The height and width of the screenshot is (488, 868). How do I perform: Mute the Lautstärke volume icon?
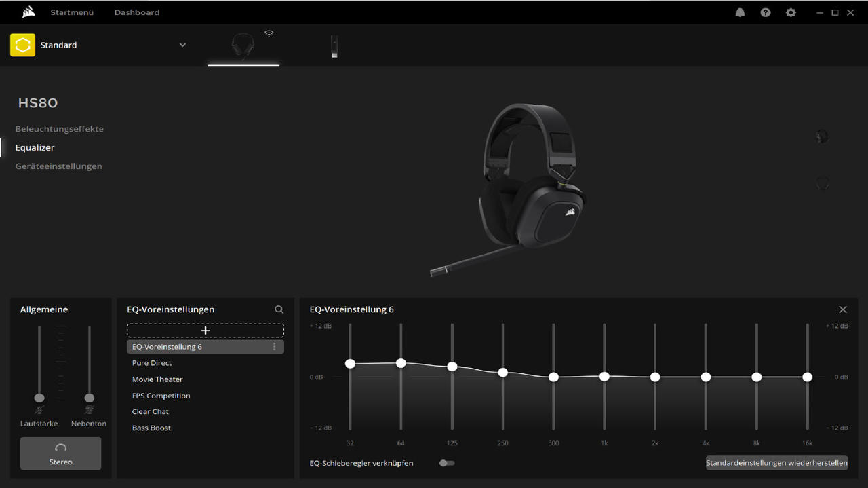tap(39, 410)
